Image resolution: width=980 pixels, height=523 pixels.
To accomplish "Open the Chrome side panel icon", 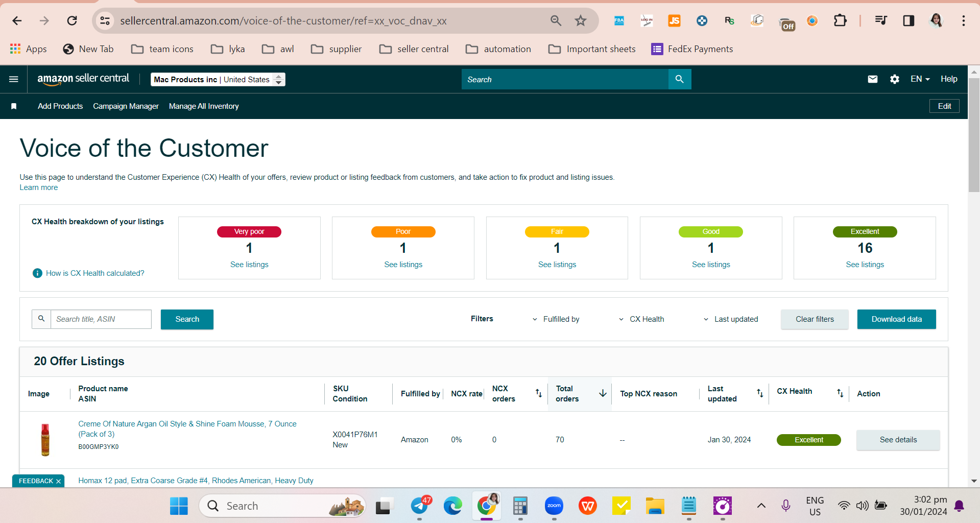I will coord(909,20).
